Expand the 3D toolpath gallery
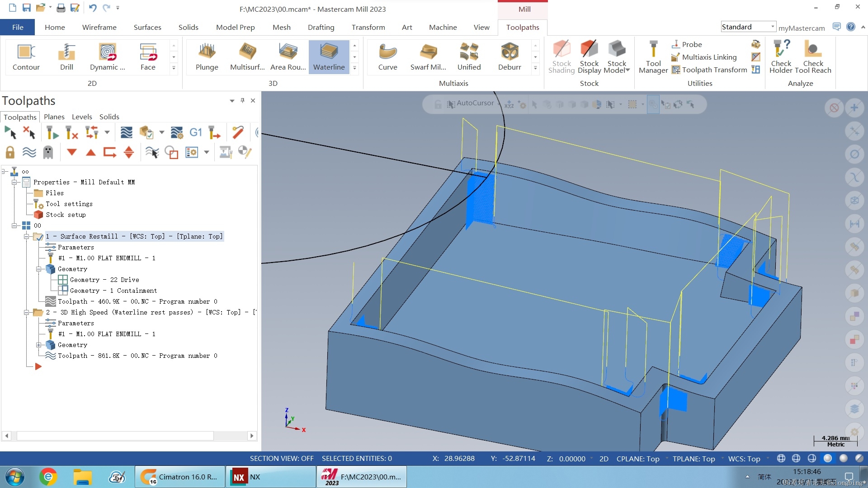This screenshot has width=868, height=488. tap(354, 68)
